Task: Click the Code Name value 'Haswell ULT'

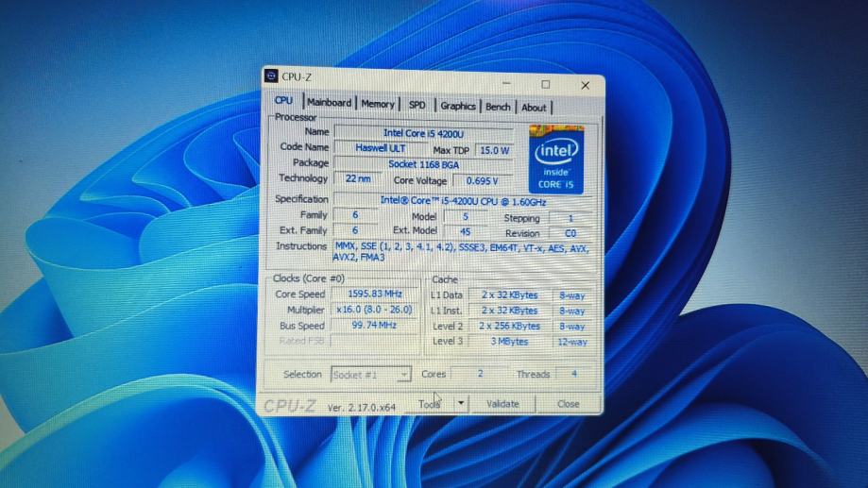Action: point(380,148)
